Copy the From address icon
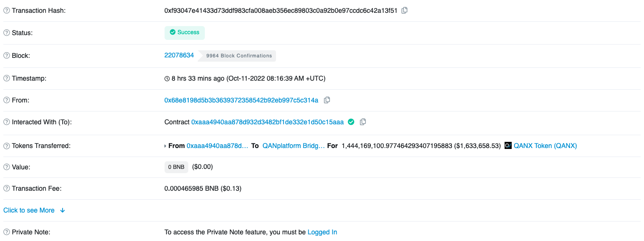Viewport: 644px width, 241px height. coord(327,100)
